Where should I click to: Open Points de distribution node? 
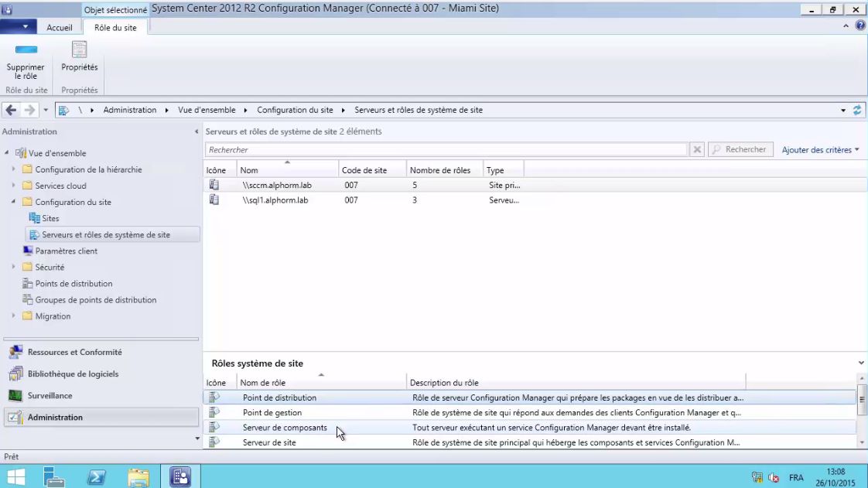click(73, 284)
